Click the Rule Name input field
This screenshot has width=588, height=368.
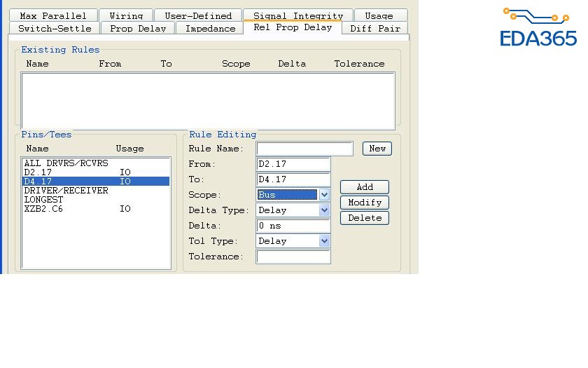tap(304, 149)
